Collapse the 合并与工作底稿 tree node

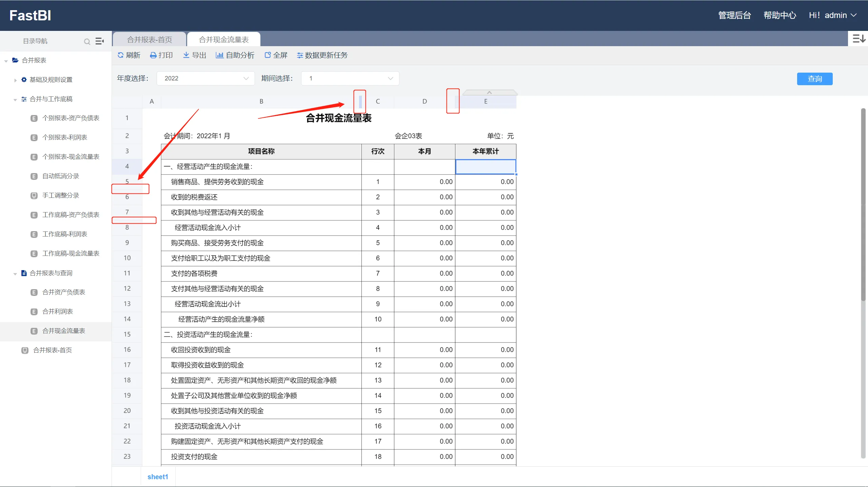pyautogui.click(x=15, y=100)
